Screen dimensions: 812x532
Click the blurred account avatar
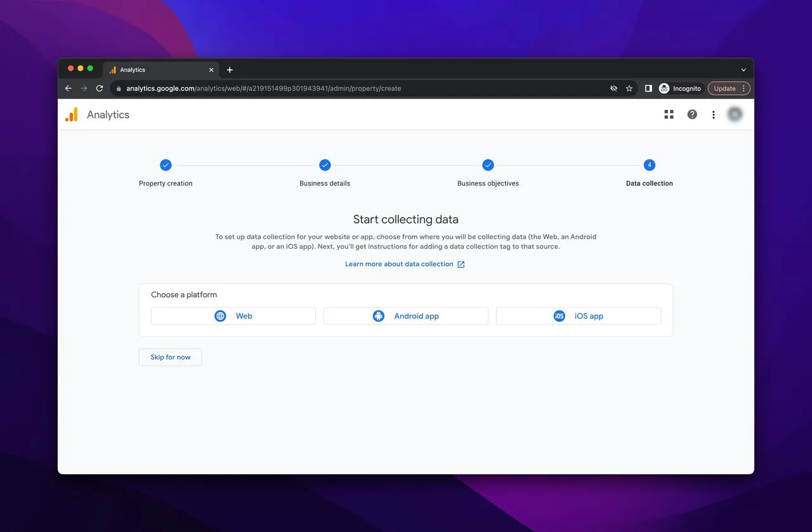point(735,114)
